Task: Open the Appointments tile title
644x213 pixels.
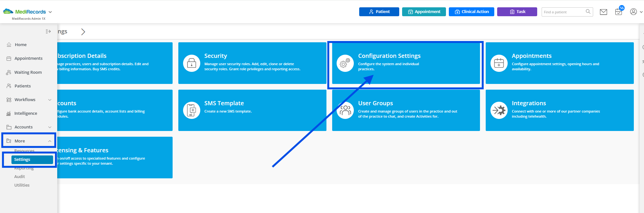Action: click(x=532, y=56)
